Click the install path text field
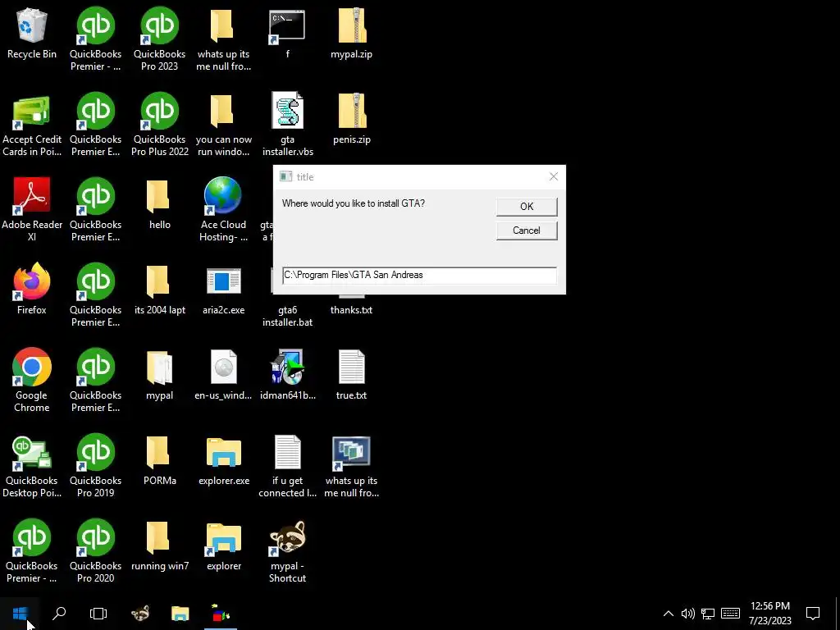 419,275
